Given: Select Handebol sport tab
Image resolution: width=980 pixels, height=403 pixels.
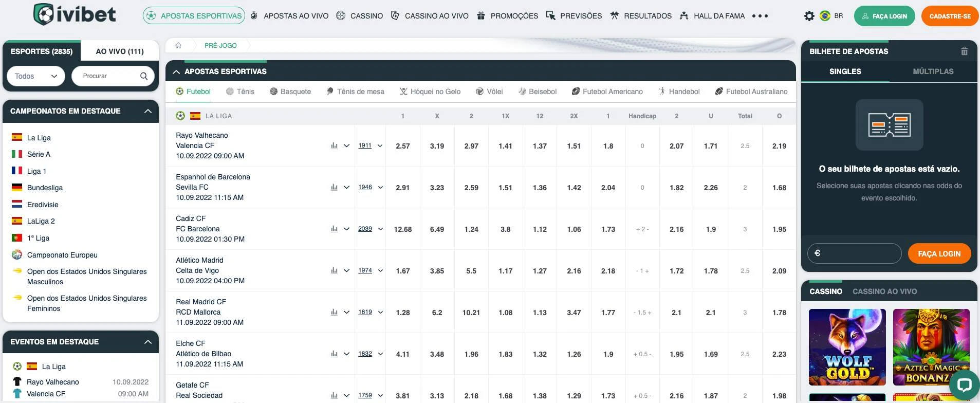Looking at the screenshot, I should [x=679, y=91].
